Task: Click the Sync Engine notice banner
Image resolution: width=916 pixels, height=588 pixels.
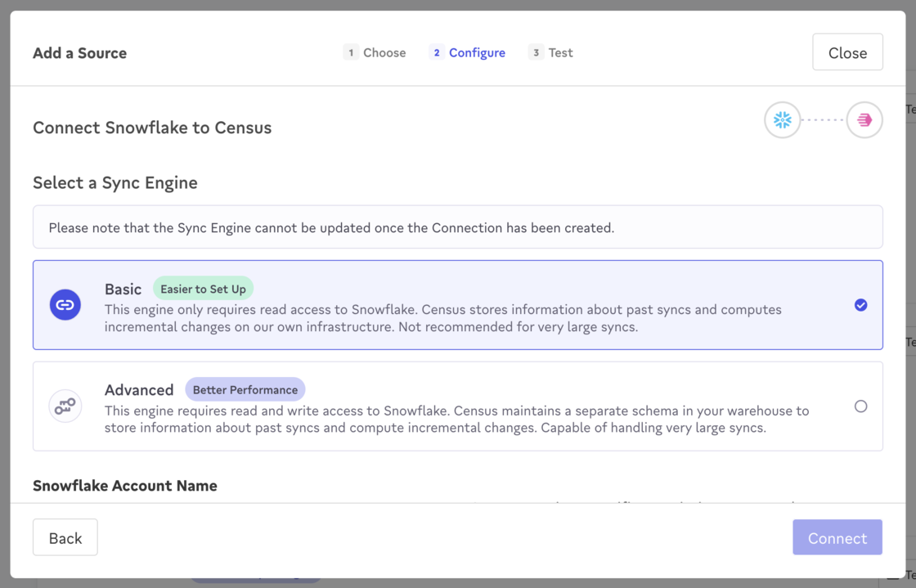Action: pos(458,227)
